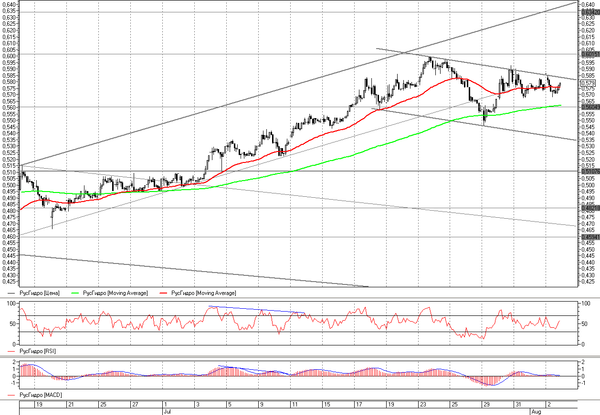Click date label 23 on the time axis
Image resolution: width=600 pixels, height=415 pixels.
pos(422,404)
